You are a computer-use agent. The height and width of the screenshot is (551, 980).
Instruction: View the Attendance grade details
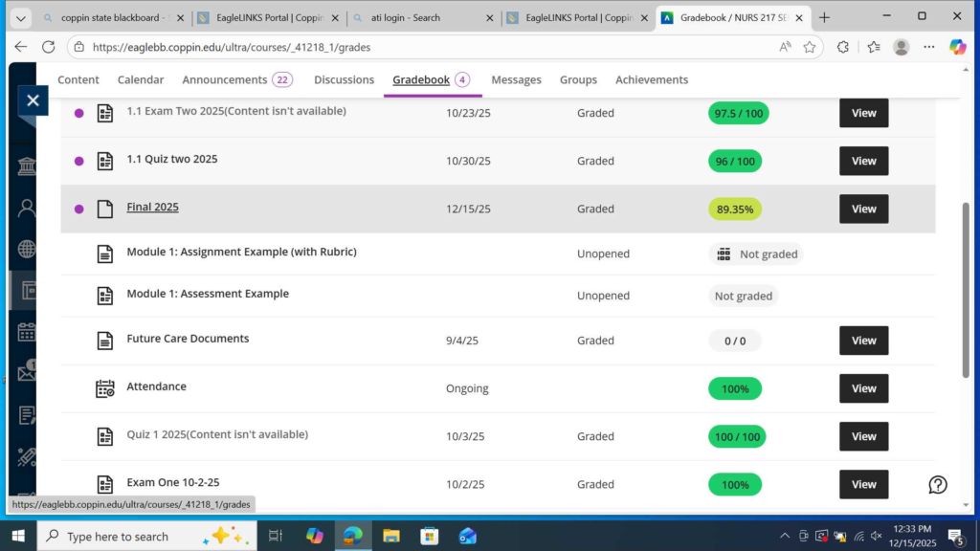[863, 388]
